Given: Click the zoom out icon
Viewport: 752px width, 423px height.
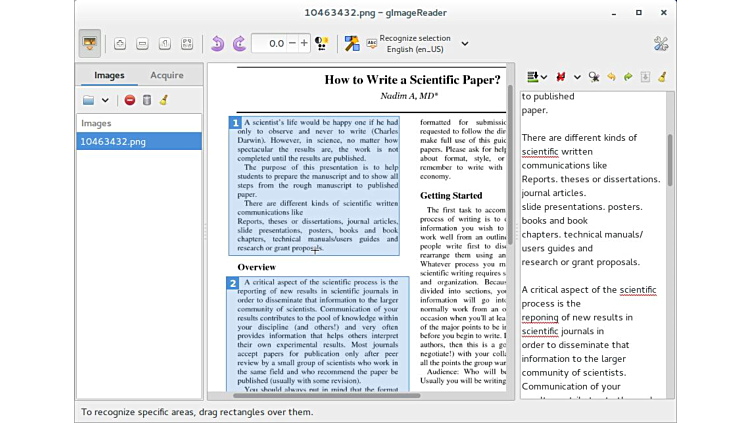Looking at the screenshot, I should pyautogui.click(x=142, y=44).
